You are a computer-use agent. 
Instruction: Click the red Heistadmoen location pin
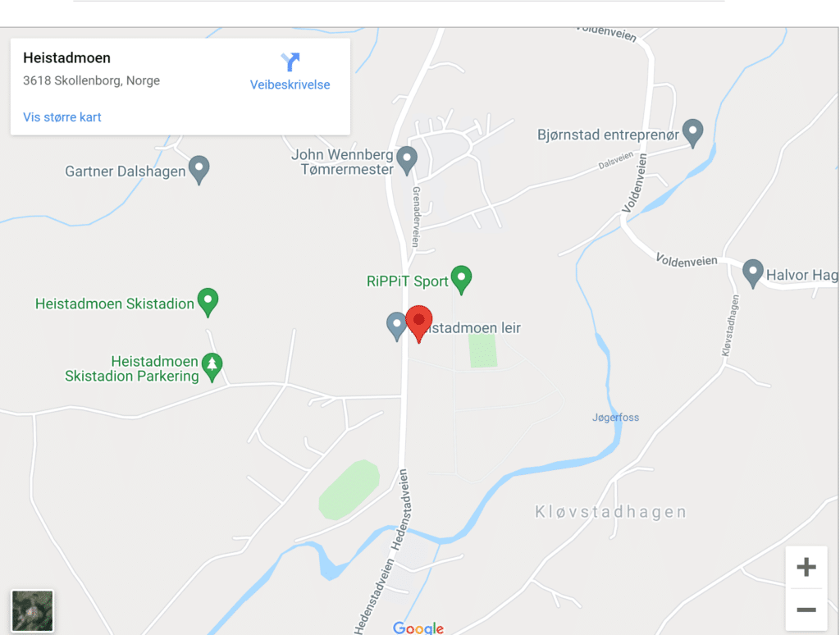[419, 324]
